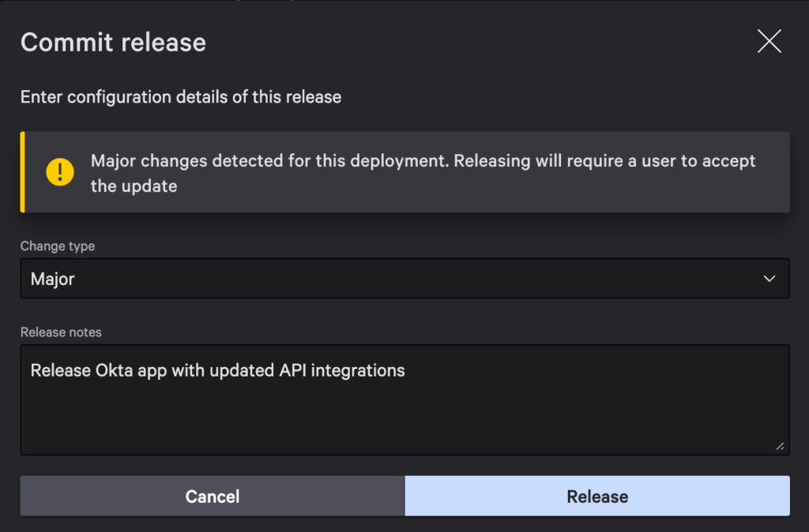Click the major changes warning banner
The width and height of the screenshot is (809, 532).
(x=404, y=172)
